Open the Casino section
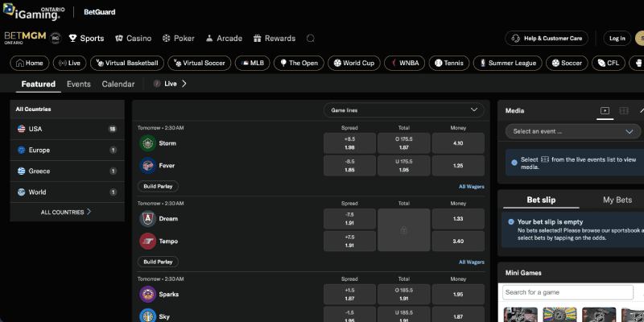 coord(133,38)
